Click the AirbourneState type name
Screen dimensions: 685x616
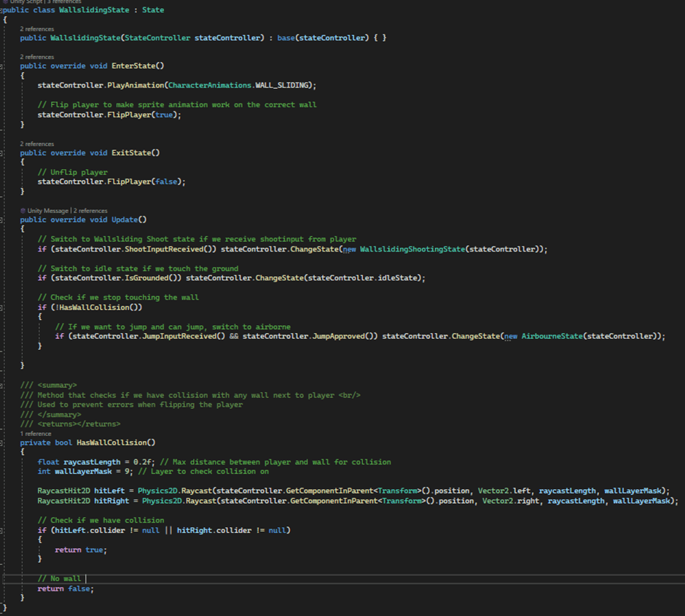coord(553,336)
